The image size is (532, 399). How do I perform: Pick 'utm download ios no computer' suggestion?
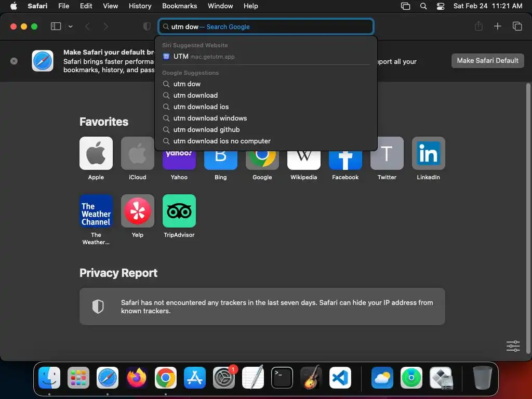266,141
